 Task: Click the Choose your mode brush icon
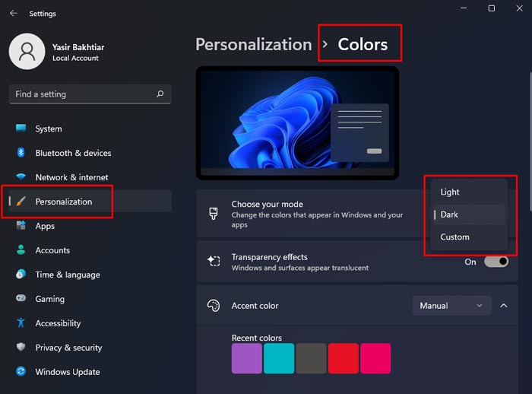(214, 214)
